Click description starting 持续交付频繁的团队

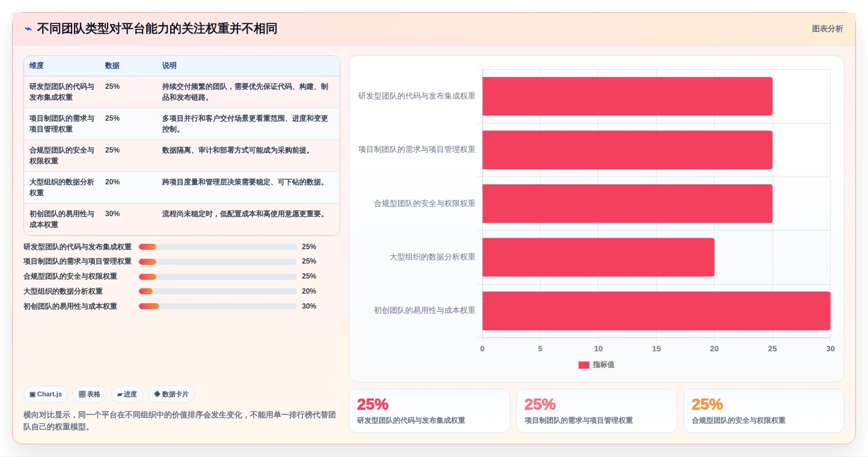(245, 92)
